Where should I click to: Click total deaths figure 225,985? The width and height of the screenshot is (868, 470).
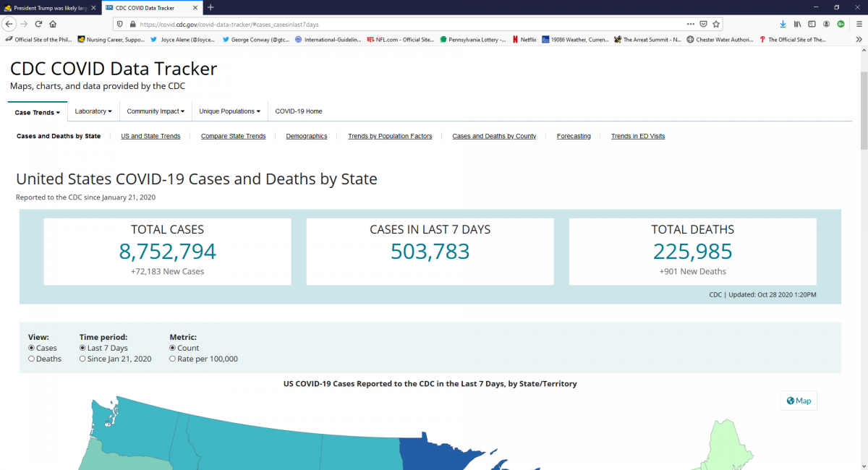coord(693,251)
